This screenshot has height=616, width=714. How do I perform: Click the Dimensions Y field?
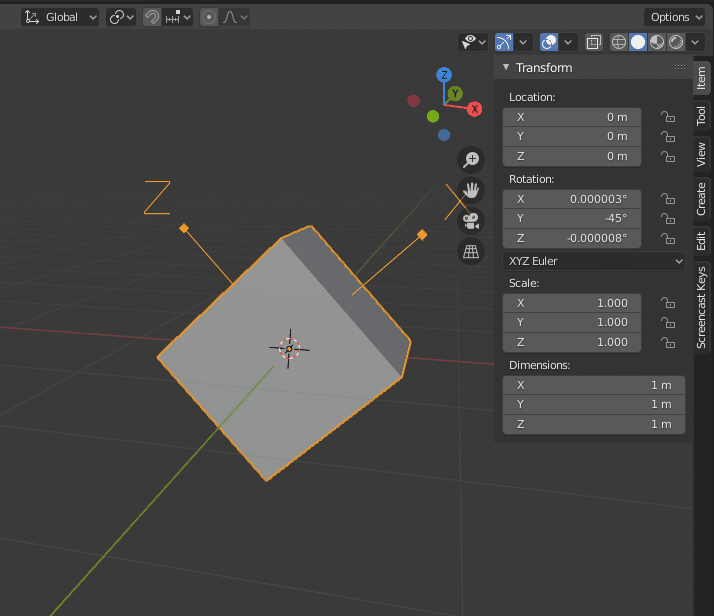coord(594,404)
